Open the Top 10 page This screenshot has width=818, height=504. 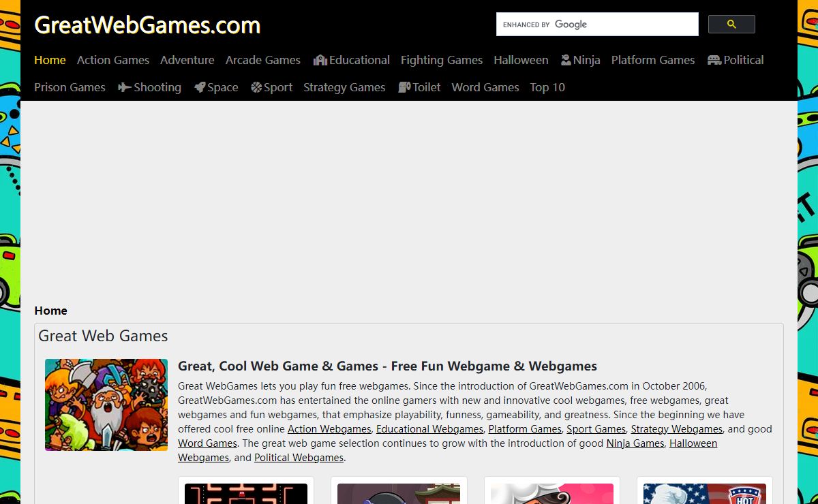[547, 87]
